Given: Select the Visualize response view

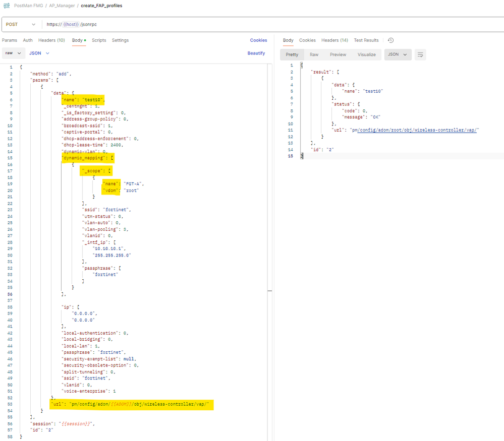Looking at the screenshot, I should (366, 54).
